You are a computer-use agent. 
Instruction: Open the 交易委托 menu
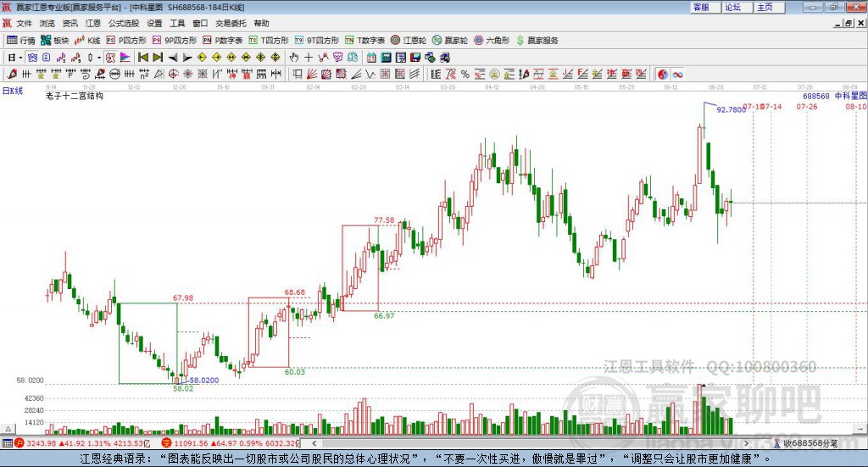coord(231,23)
